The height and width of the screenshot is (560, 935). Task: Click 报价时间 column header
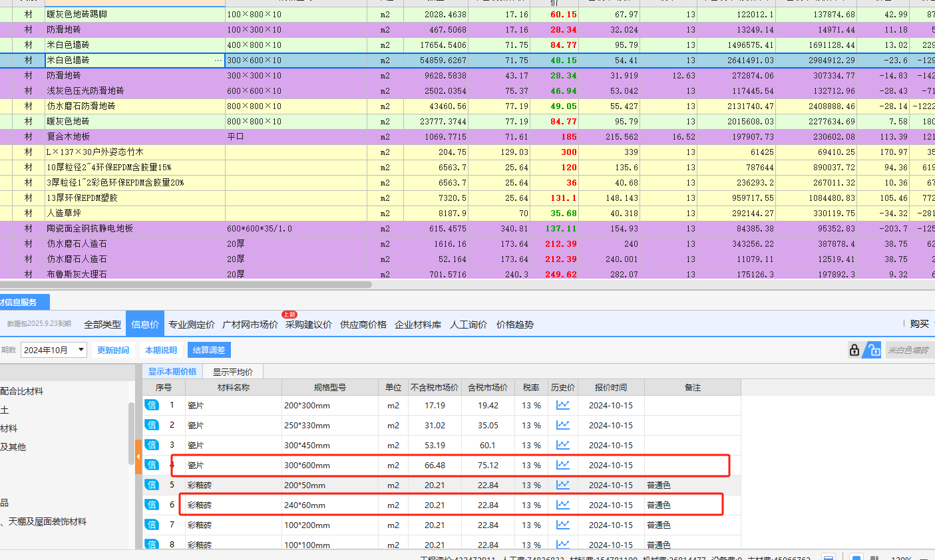point(611,387)
